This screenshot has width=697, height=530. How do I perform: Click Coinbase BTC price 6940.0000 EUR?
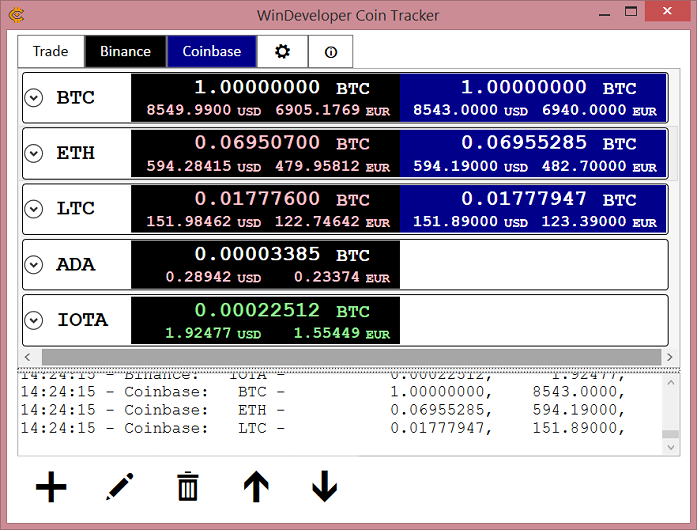coord(599,110)
